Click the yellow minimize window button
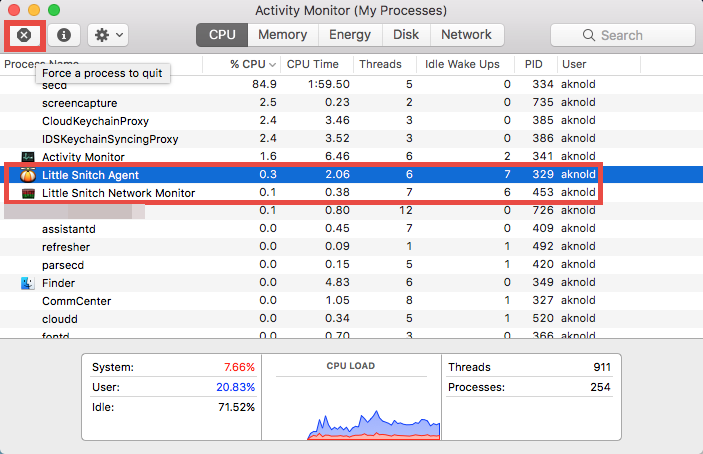Screen dimensions: 703x454 point(34,10)
